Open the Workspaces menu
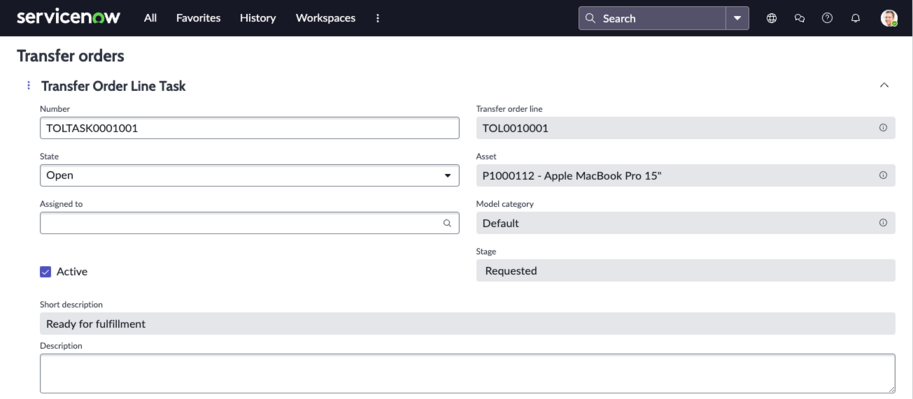 pos(325,18)
